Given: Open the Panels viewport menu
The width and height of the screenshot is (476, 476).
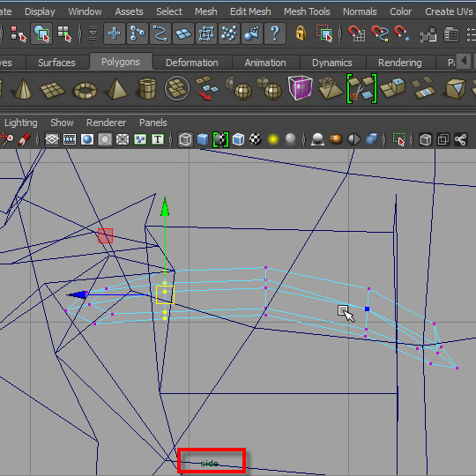Looking at the screenshot, I should coord(153,123).
